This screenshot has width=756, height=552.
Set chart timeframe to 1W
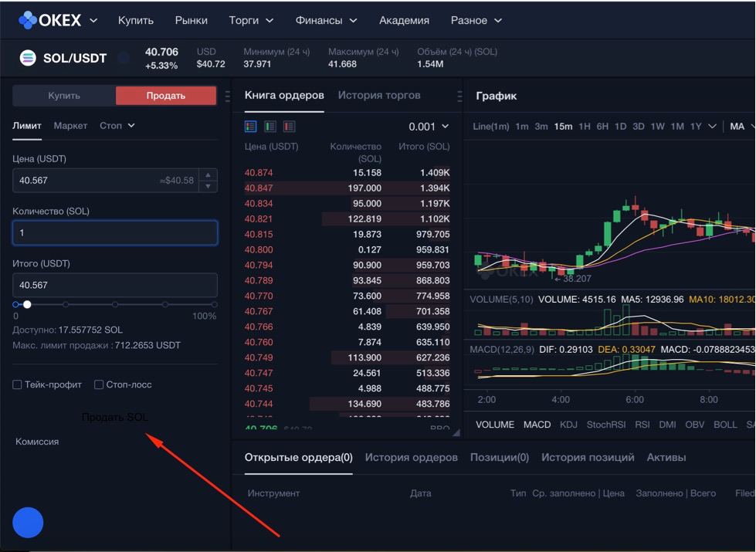click(x=658, y=127)
